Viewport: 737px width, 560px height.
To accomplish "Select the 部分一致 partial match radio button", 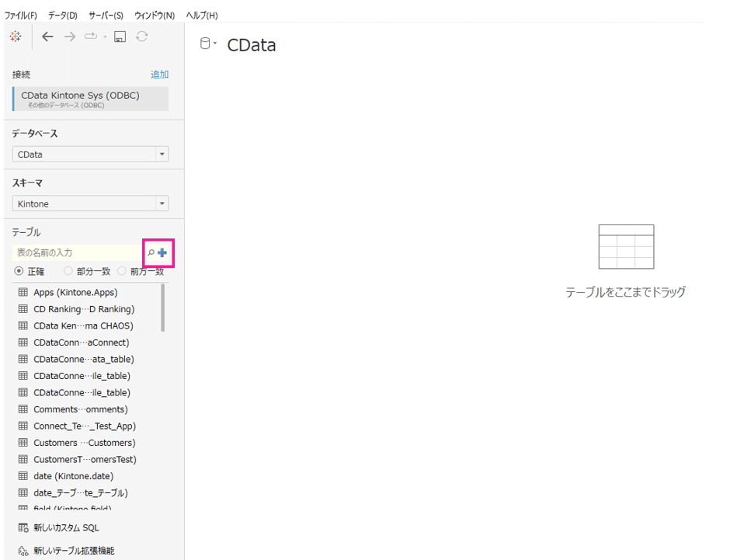I will [x=68, y=271].
